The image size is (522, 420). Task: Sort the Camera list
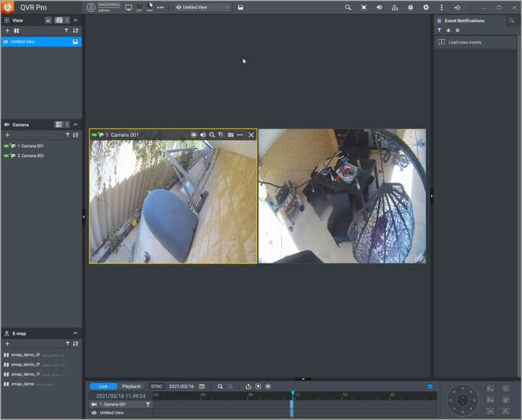pos(76,135)
